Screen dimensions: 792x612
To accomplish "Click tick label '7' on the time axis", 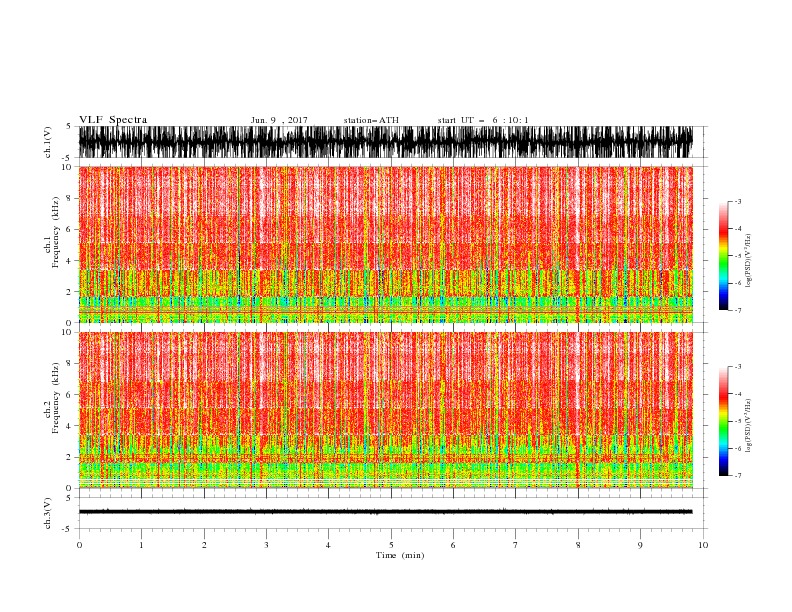I will pos(516,545).
